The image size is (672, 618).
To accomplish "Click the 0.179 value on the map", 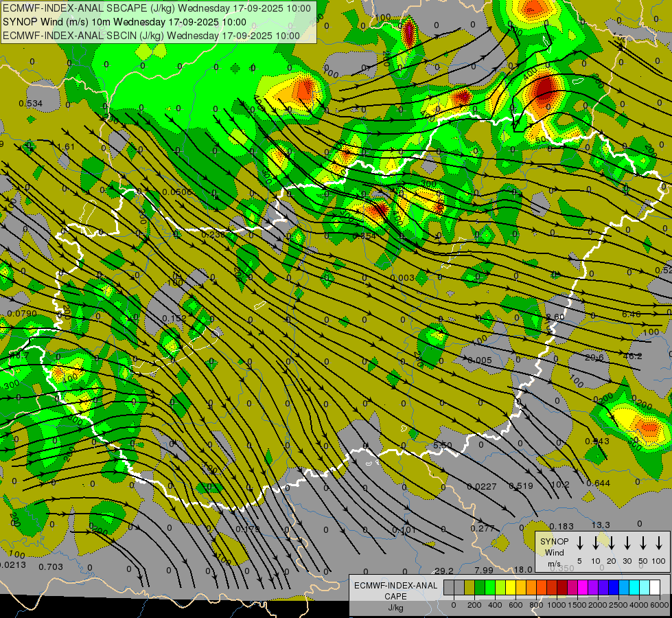I will tap(248, 529).
